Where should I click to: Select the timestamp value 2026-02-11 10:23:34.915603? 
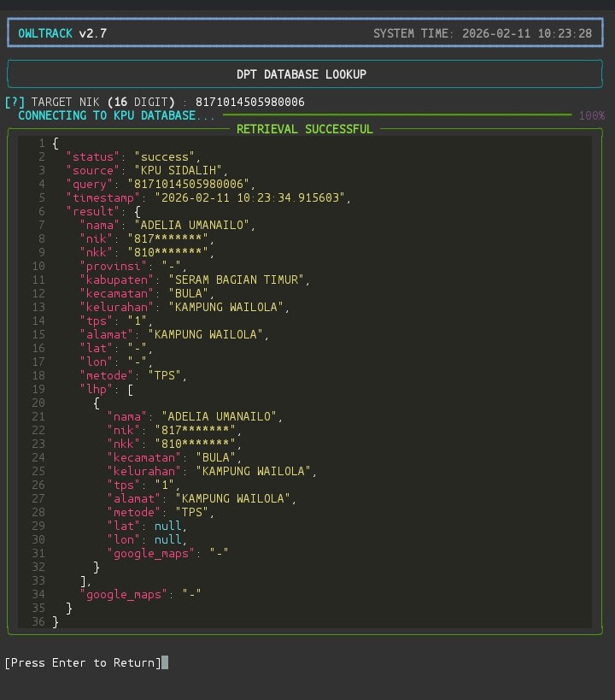250,197
